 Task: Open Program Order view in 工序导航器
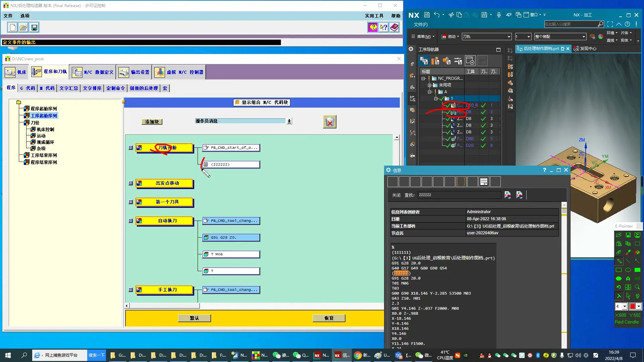[x=424, y=61]
